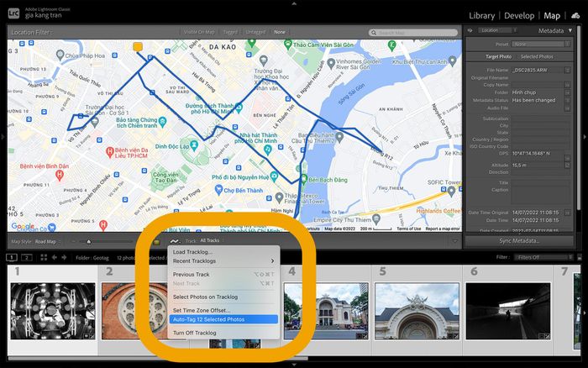Show metadata for Target Photo
The image size is (588, 368).
point(498,56)
